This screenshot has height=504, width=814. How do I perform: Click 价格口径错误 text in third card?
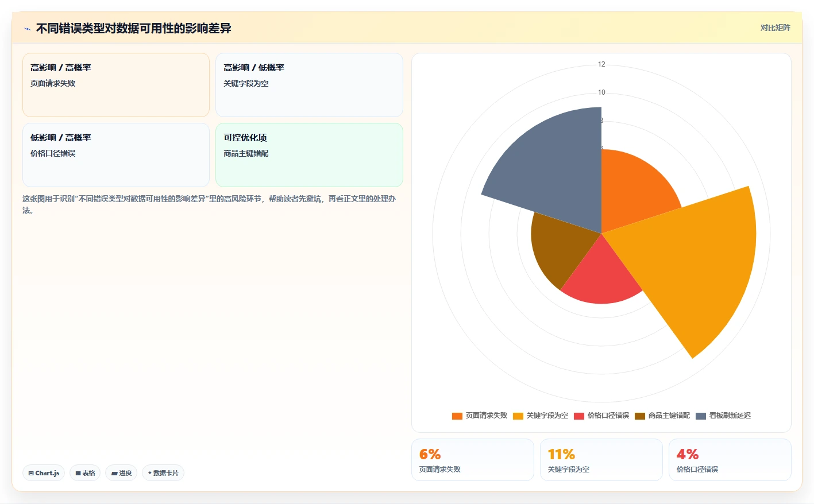pos(53,153)
